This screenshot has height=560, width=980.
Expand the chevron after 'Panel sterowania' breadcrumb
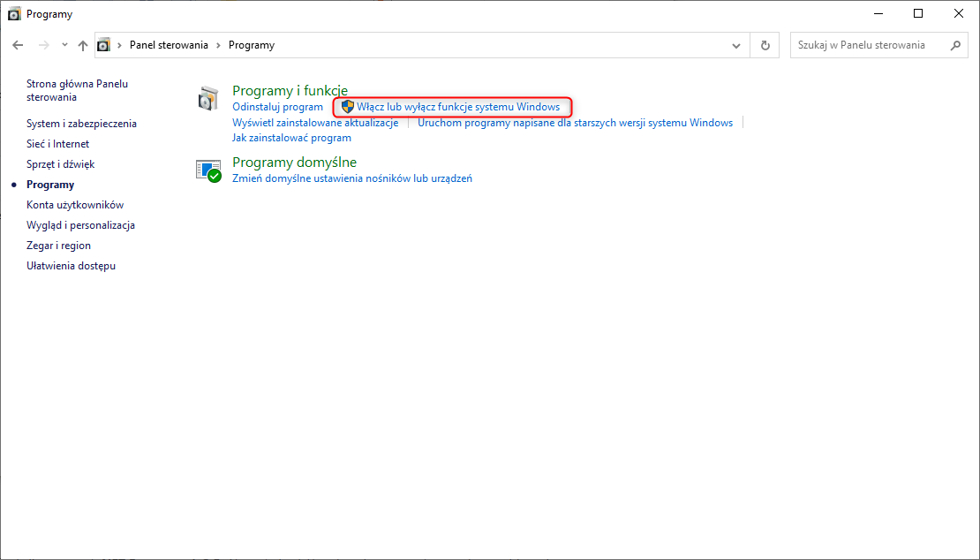pyautogui.click(x=219, y=45)
